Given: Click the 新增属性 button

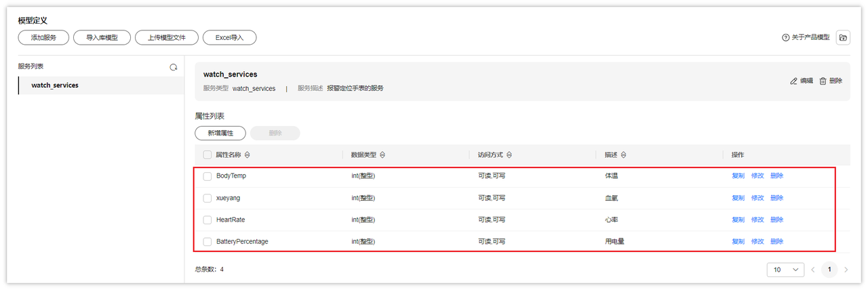Looking at the screenshot, I should pos(220,133).
